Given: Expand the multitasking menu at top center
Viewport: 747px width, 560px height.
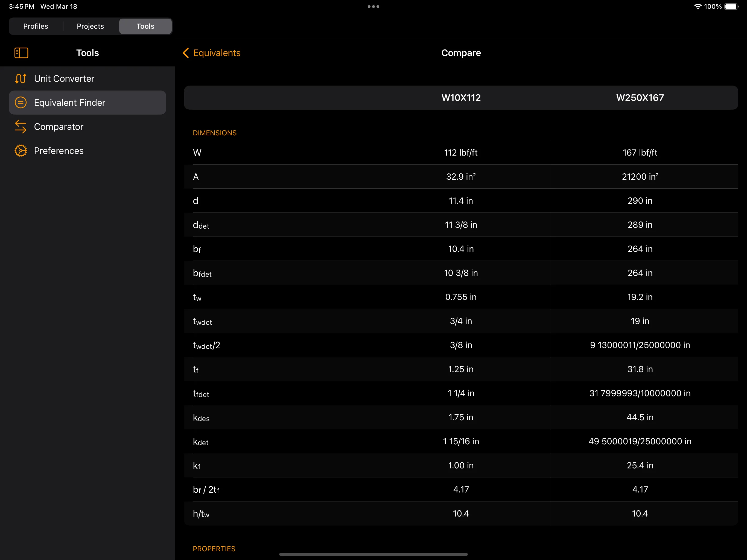Looking at the screenshot, I should tap(373, 6).
